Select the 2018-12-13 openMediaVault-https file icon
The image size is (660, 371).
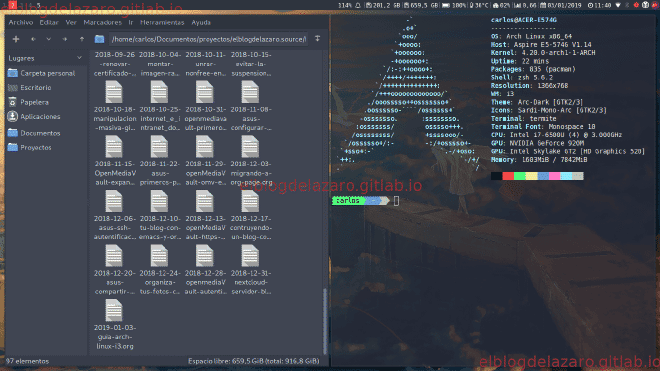205,201
